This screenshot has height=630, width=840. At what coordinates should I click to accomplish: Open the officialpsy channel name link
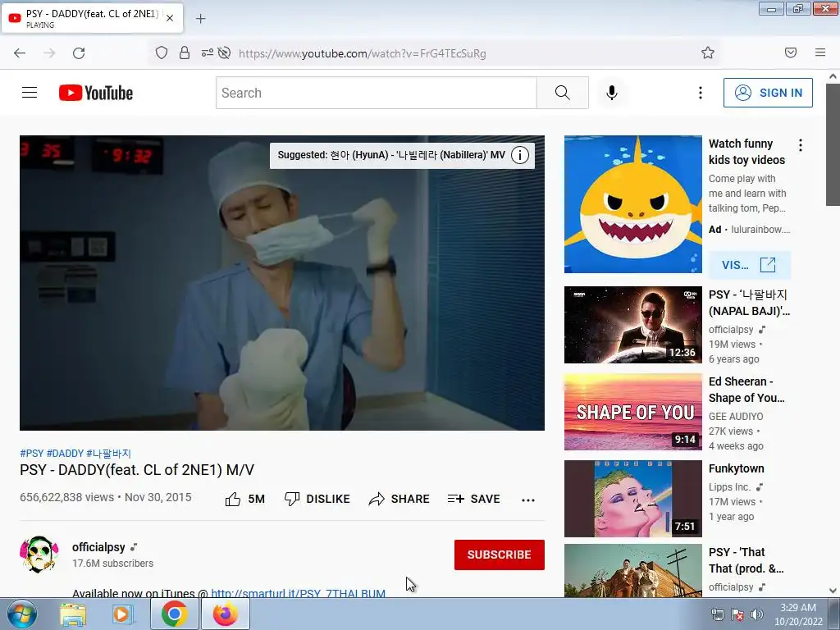98,547
